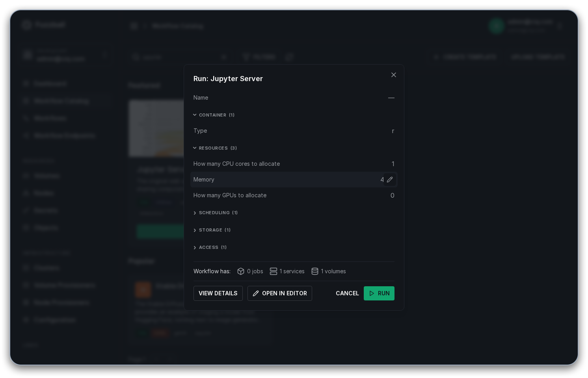This screenshot has height=378, width=588.
Task: Click the '0 jobs' text
Action: click(x=255, y=271)
